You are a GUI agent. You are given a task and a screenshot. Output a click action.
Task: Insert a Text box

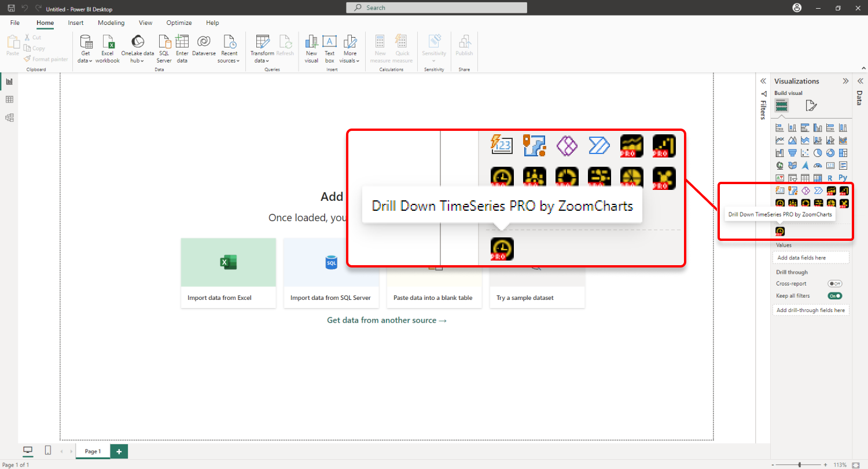[329, 49]
